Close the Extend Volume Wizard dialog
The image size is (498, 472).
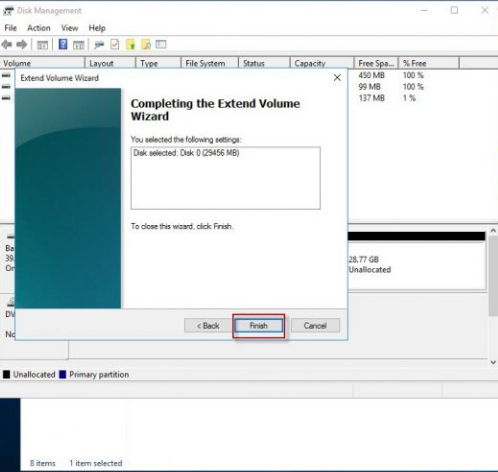tap(337, 78)
